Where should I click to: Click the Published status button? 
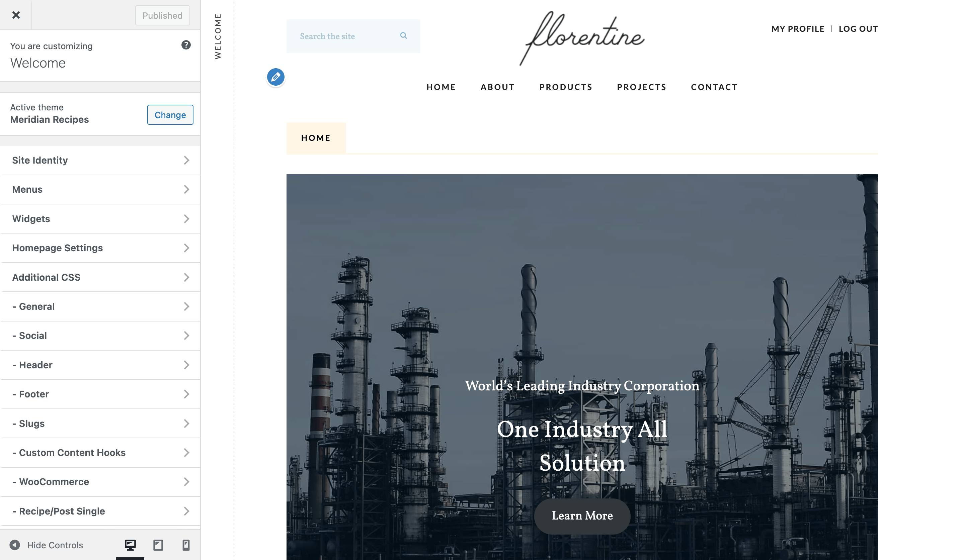point(163,15)
